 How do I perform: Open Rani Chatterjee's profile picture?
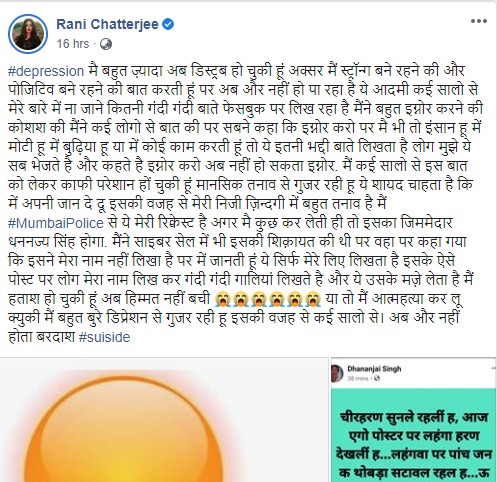pyautogui.click(x=28, y=34)
